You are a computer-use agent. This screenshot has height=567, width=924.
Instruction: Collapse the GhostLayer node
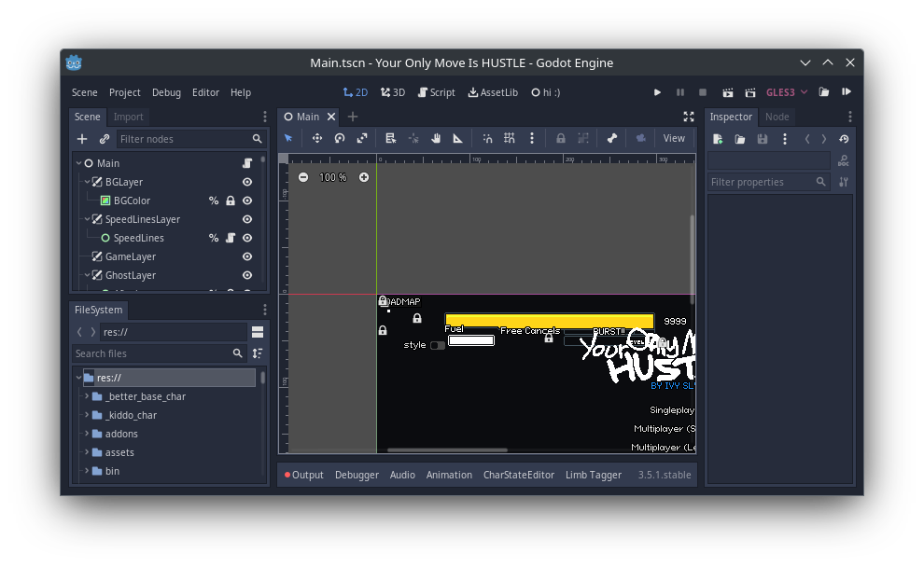[x=87, y=275]
